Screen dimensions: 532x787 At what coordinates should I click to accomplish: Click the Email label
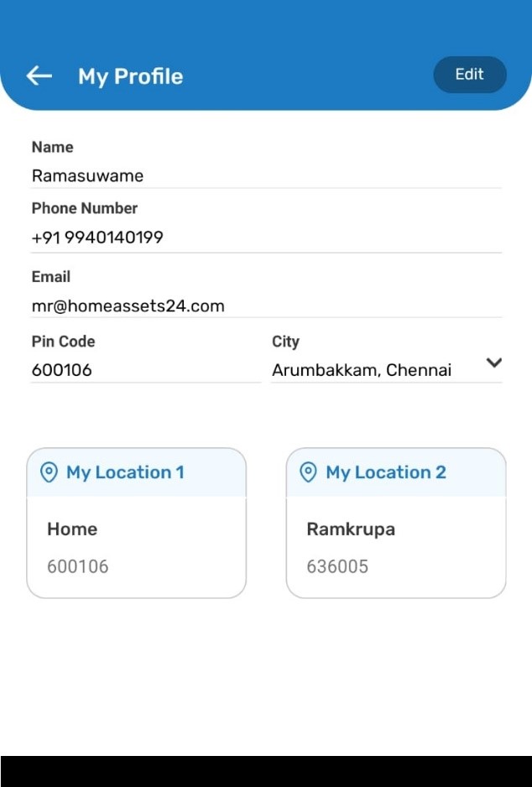50,277
